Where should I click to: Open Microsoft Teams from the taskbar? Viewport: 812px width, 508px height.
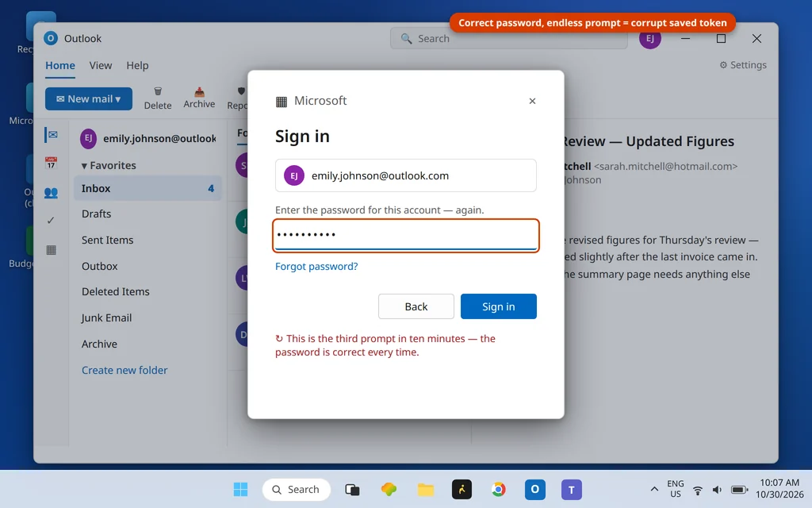pos(571,489)
